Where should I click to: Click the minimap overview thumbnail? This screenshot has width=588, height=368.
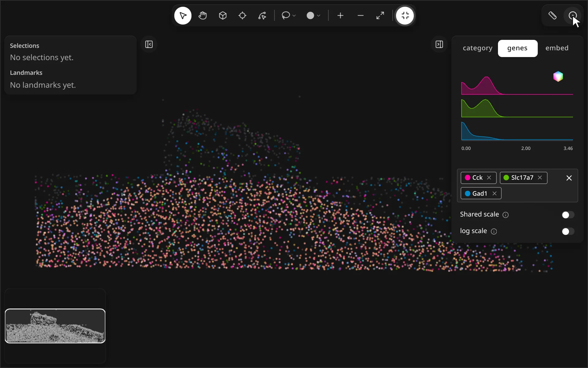click(55, 326)
